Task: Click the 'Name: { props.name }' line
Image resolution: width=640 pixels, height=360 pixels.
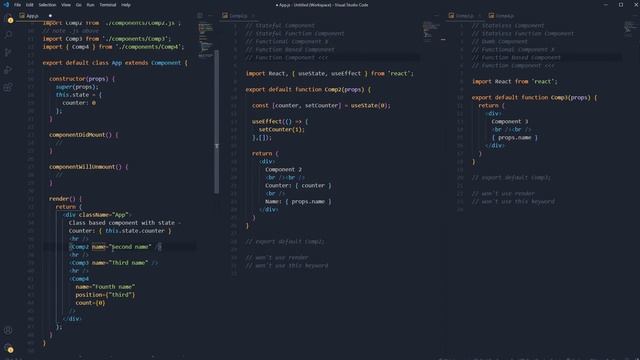Action: click(x=298, y=202)
